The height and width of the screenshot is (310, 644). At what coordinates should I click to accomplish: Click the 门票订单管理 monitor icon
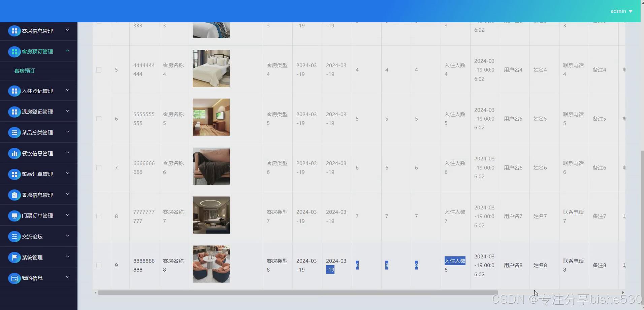14,216
